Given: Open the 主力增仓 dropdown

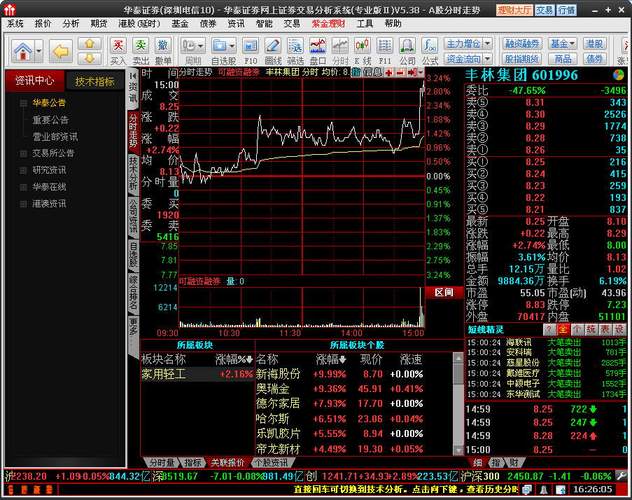Looking at the screenshot, I should click(x=468, y=44).
